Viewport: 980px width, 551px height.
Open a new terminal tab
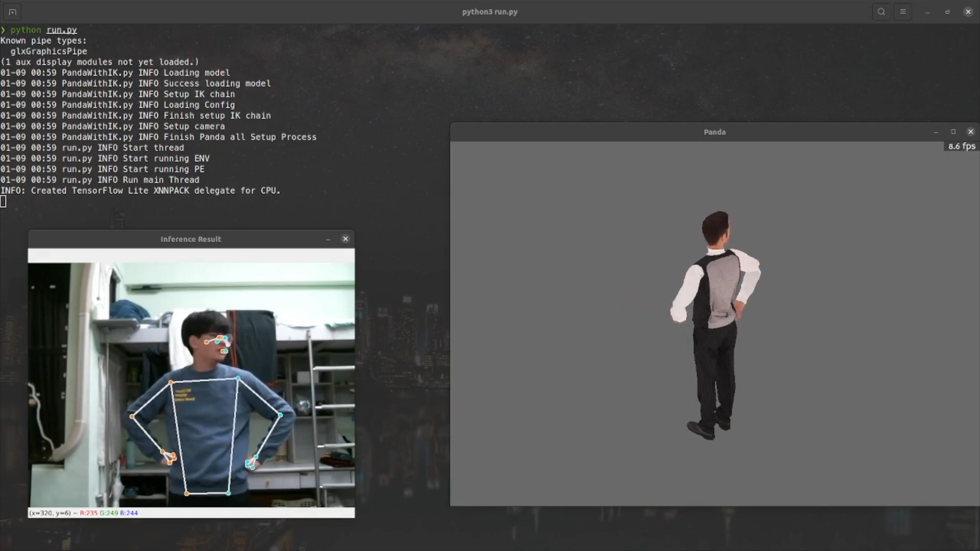pyautogui.click(x=12, y=12)
